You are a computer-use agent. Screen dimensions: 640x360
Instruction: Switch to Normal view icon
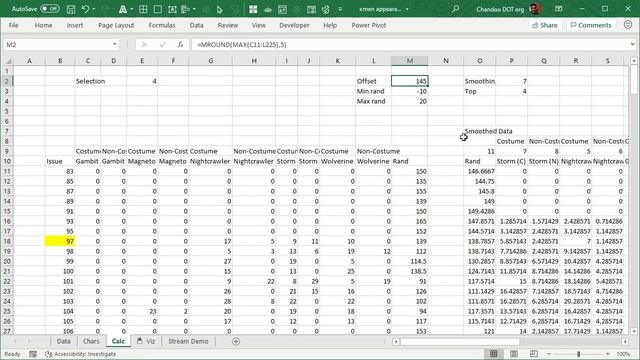tap(493, 354)
